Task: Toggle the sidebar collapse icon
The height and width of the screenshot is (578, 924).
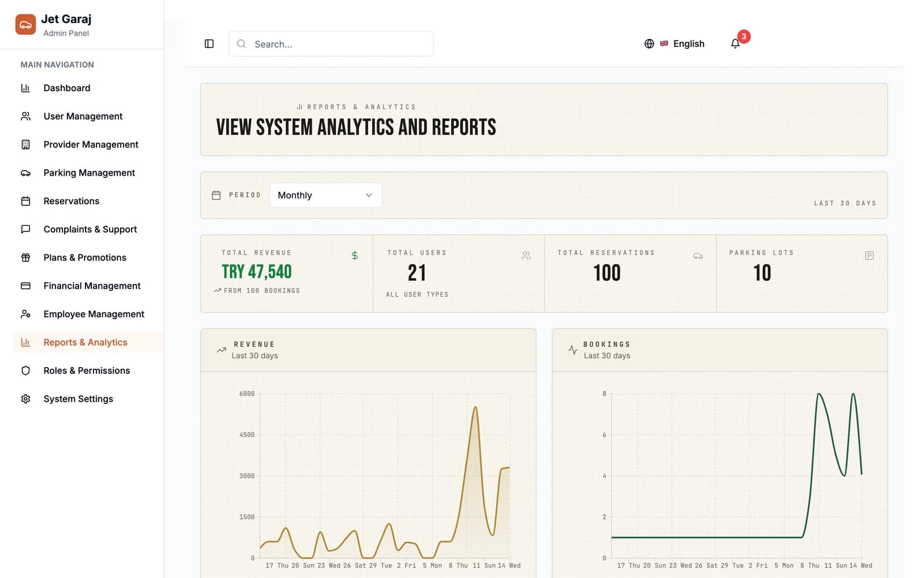Action: point(209,44)
